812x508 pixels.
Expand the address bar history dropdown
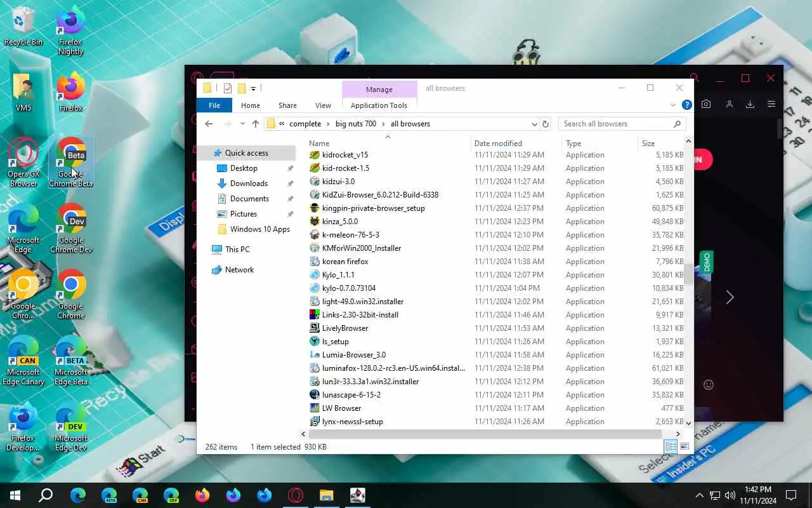click(x=534, y=124)
